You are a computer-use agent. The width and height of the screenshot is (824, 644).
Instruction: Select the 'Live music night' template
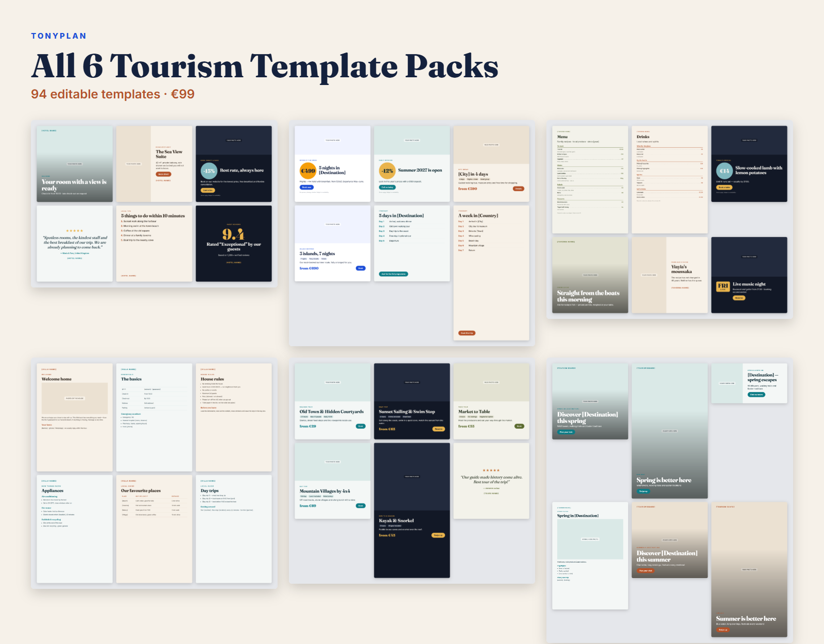click(x=749, y=275)
